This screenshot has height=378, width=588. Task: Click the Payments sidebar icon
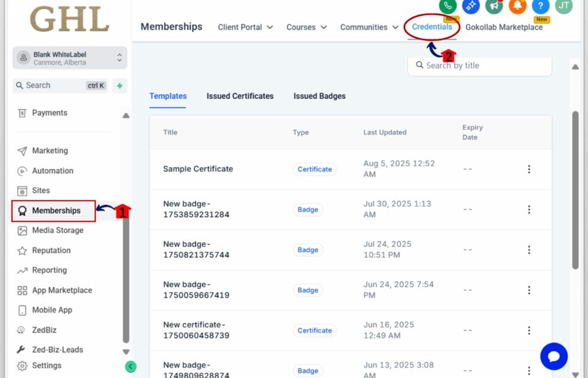(x=22, y=113)
